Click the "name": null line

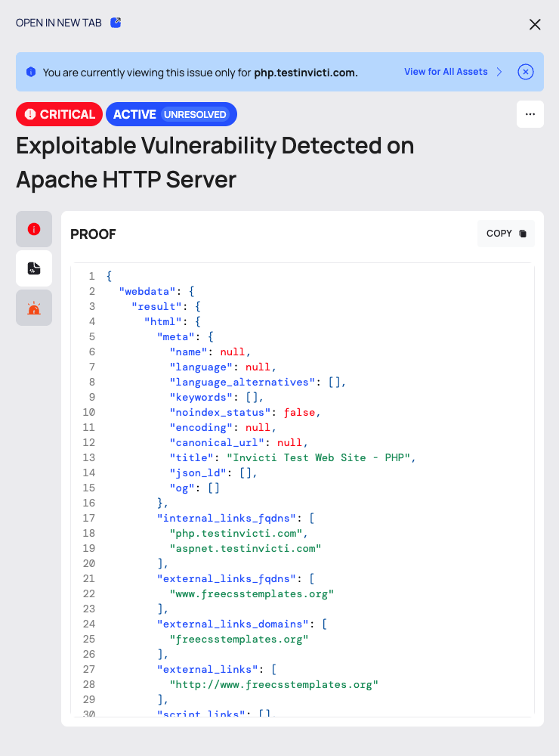(x=210, y=352)
